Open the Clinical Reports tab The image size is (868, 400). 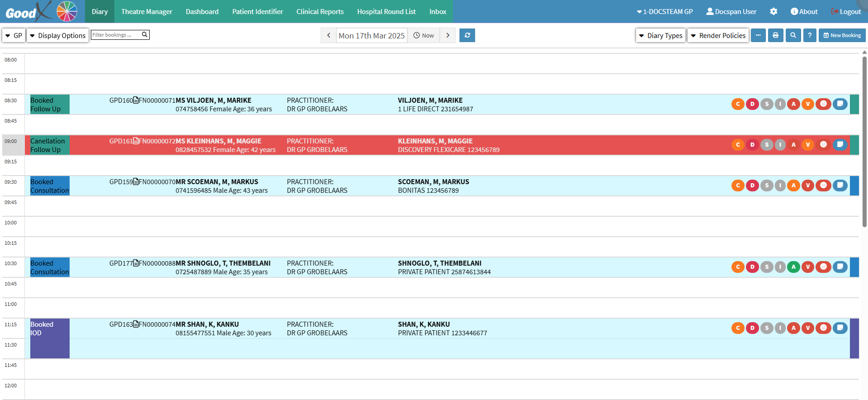[x=320, y=12]
